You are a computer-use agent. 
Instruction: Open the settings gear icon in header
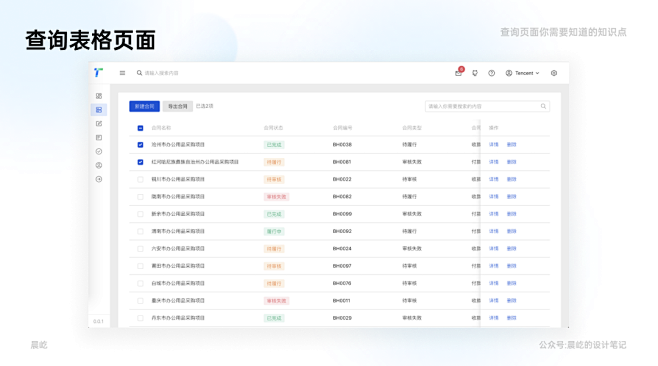point(554,73)
